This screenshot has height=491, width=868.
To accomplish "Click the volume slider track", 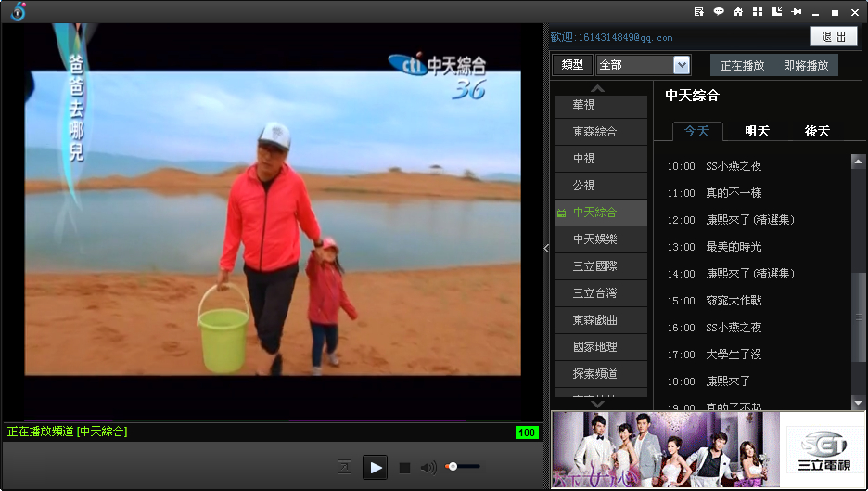I will [464, 467].
